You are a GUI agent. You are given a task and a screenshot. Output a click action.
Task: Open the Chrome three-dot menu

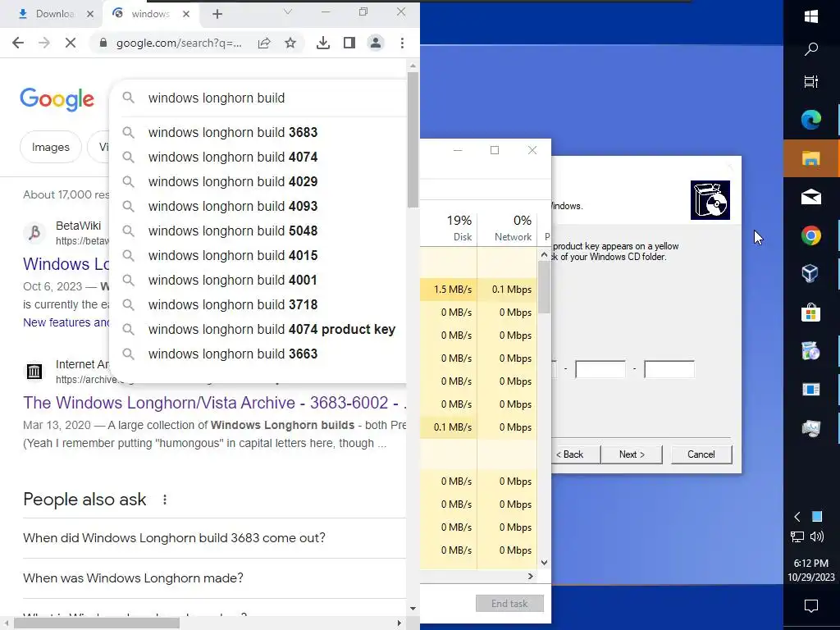402,43
